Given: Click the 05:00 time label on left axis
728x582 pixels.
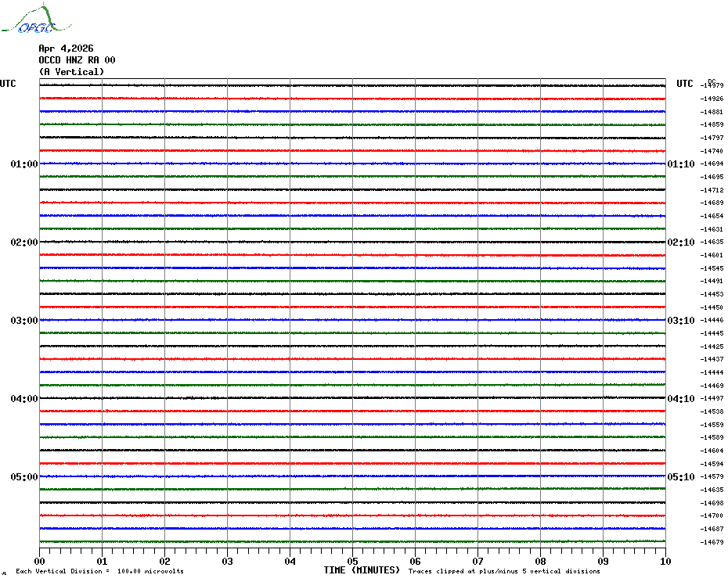Looking at the screenshot, I should pyautogui.click(x=23, y=477).
